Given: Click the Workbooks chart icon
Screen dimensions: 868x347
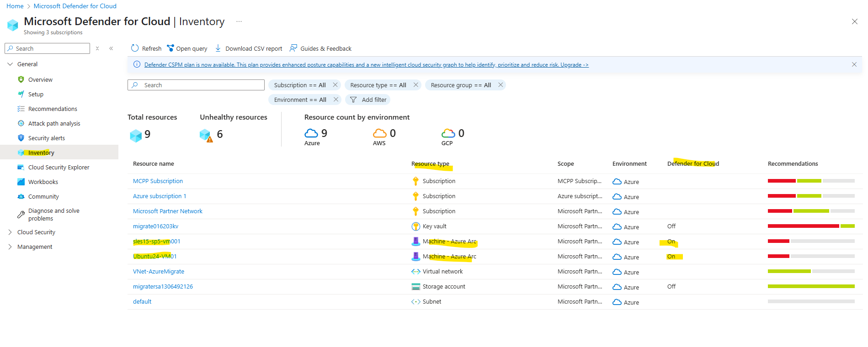Looking at the screenshot, I should [21, 182].
